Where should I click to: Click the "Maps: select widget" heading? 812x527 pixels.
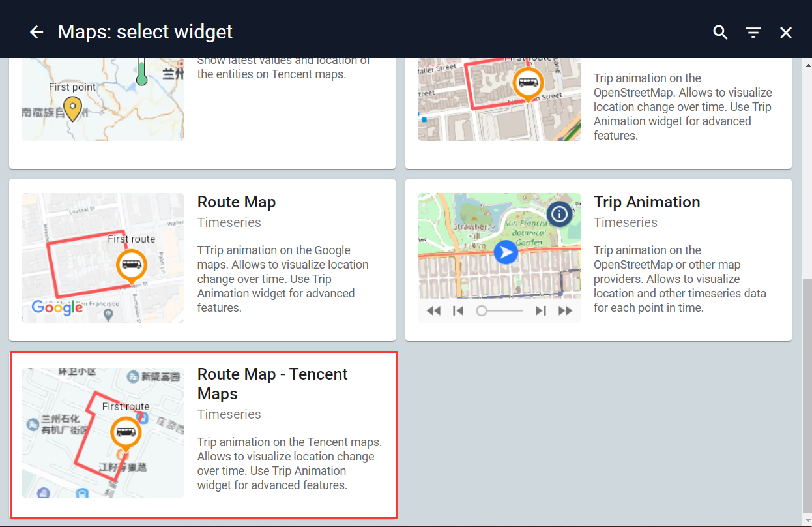pos(145,32)
